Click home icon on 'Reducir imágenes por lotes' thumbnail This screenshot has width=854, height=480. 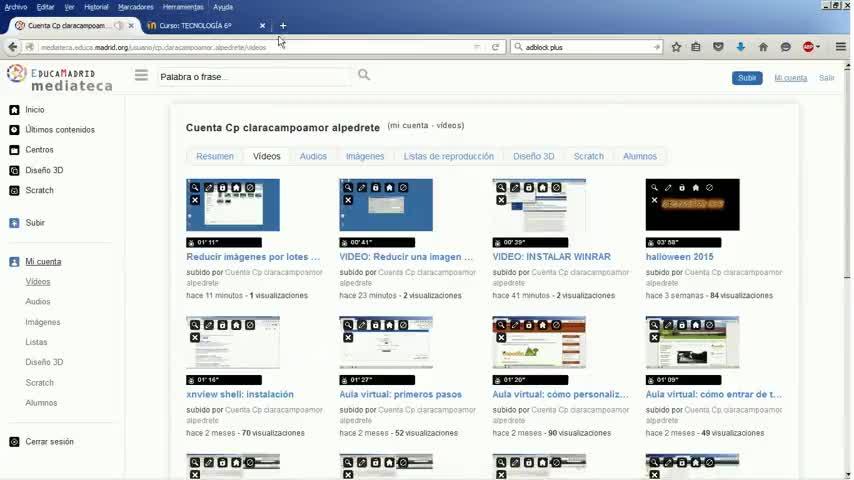point(236,187)
